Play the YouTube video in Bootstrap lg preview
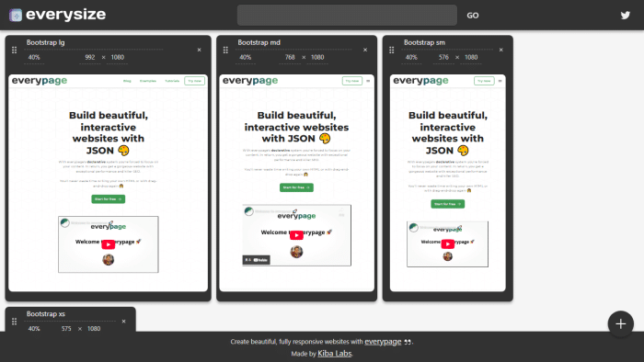This screenshot has width=644, height=362. coord(108,244)
